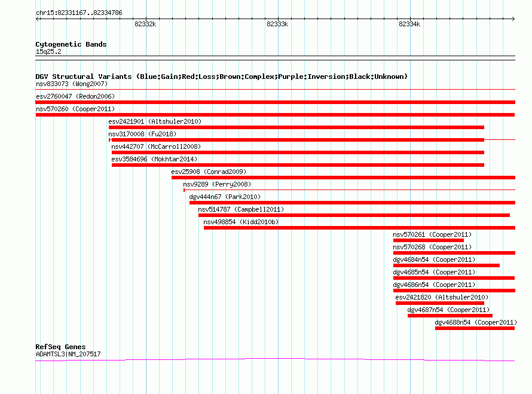The height and width of the screenshot is (394, 532).
Task: Click the 82334k ruler tick label
Action: click(x=409, y=24)
